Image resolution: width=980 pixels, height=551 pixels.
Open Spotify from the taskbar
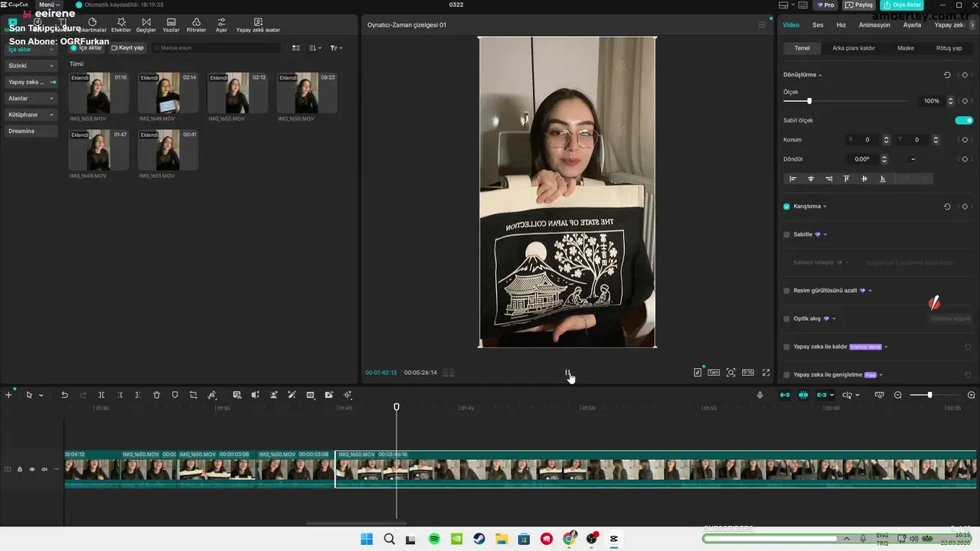[x=434, y=539]
